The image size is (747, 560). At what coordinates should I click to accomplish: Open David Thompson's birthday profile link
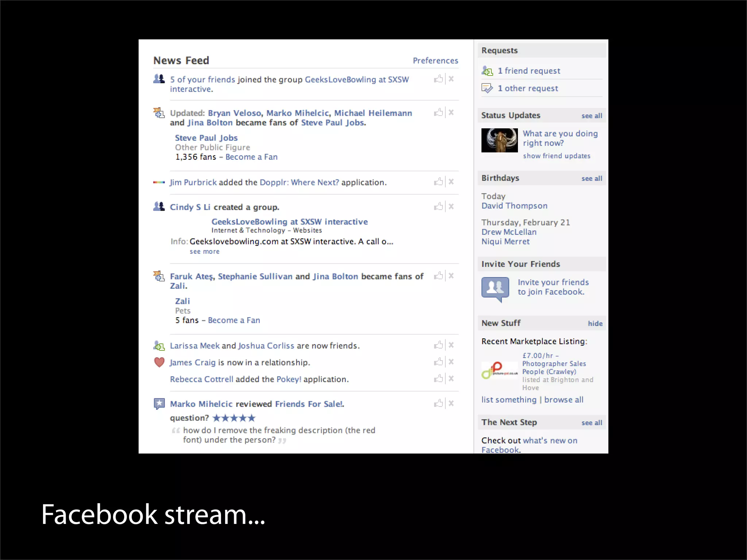pyautogui.click(x=514, y=206)
